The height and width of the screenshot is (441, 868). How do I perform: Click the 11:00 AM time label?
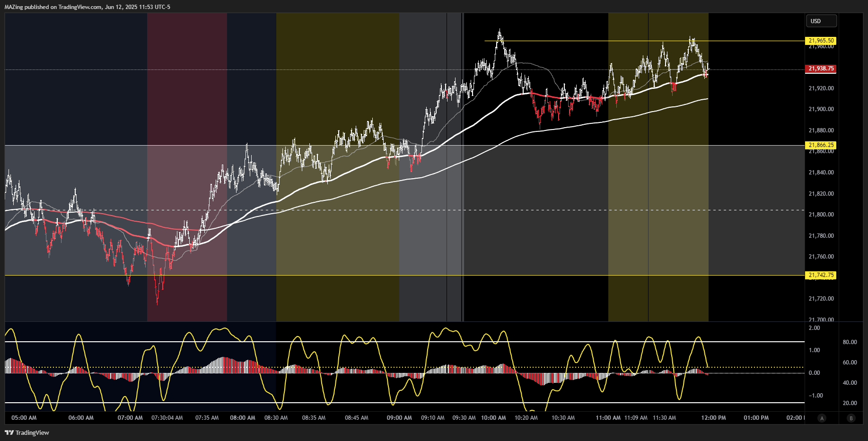pyautogui.click(x=608, y=418)
